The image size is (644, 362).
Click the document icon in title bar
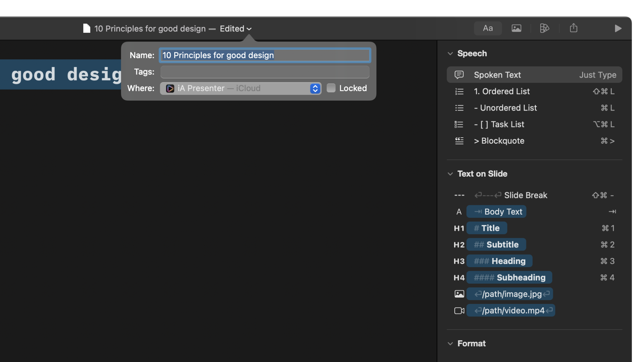click(x=86, y=28)
